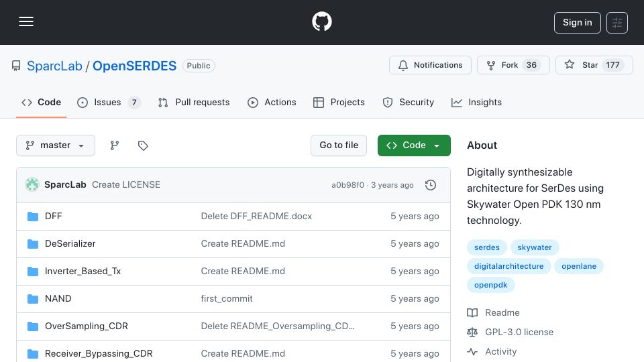Open the Receiver_Bypassing_CDR folder
This screenshot has height=362, width=644.
(99, 354)
